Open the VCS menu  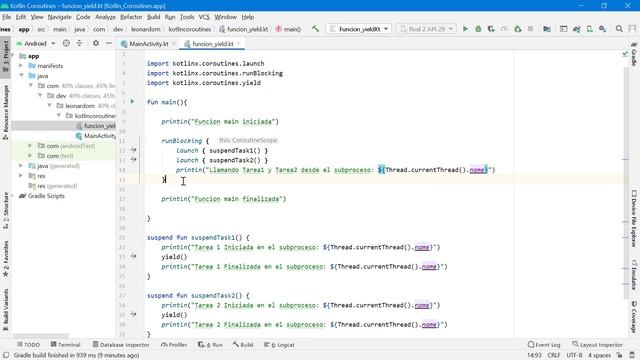coord(204,17)
